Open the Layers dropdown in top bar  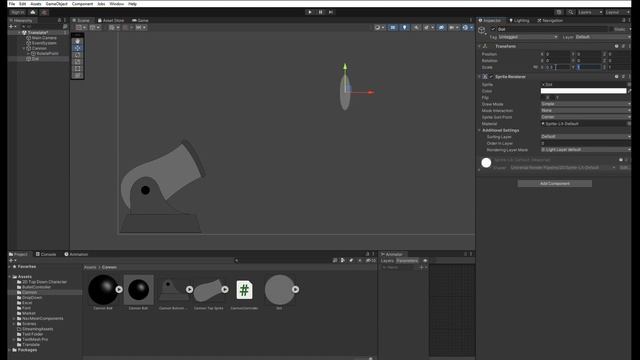tap(590, 12)
